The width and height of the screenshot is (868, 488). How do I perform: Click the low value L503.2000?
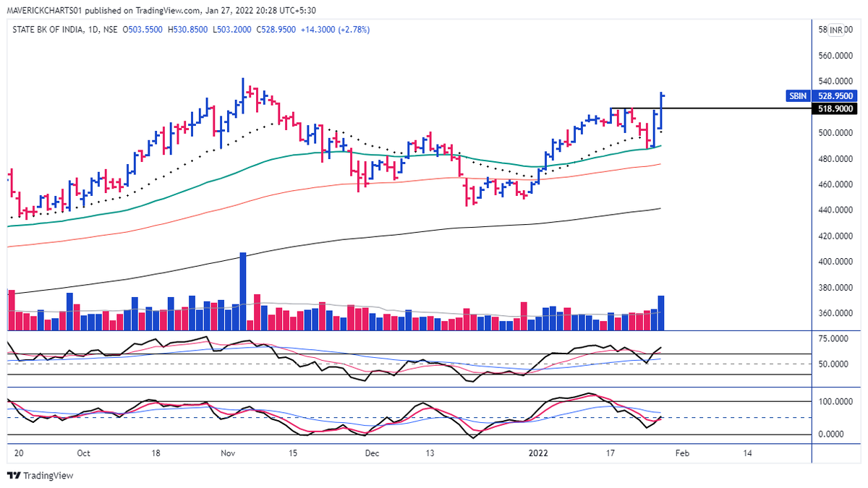231,29
